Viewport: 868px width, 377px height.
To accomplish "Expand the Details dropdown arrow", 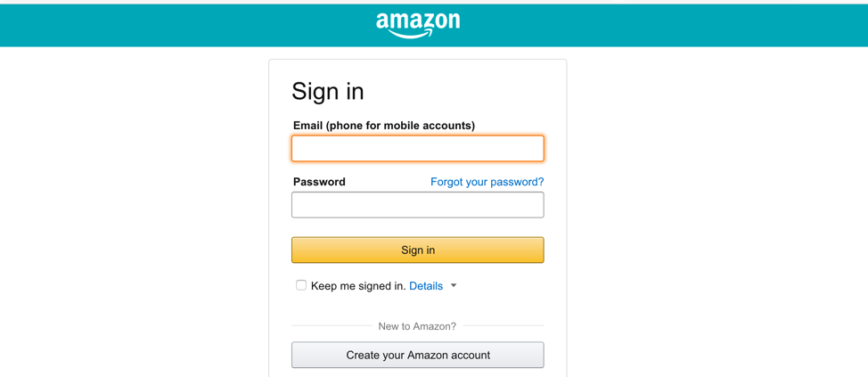I will 454,286.
